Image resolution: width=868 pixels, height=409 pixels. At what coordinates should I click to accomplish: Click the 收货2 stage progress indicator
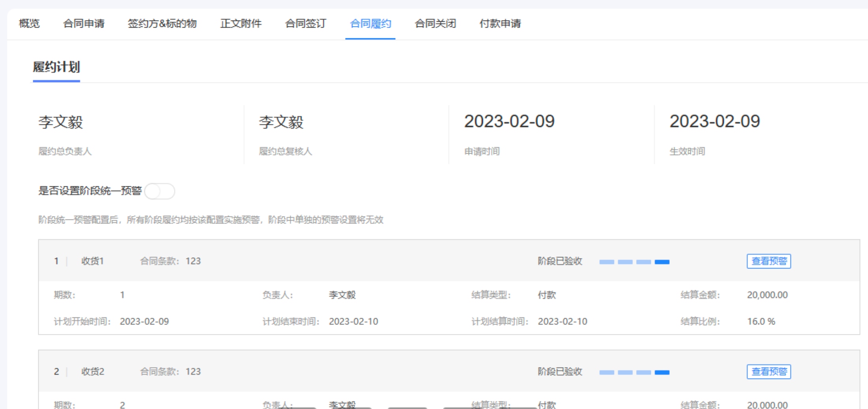634,373
